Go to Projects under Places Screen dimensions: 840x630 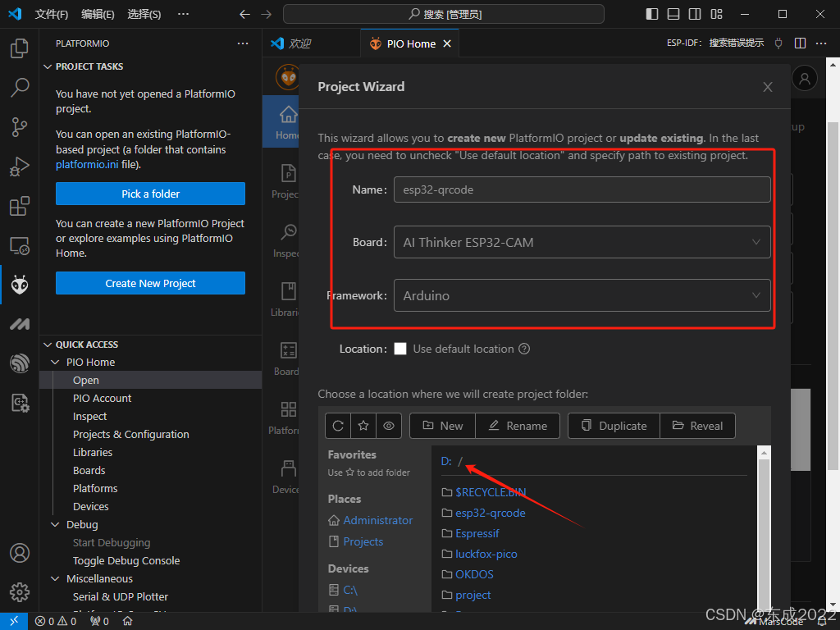click(363, 541)
